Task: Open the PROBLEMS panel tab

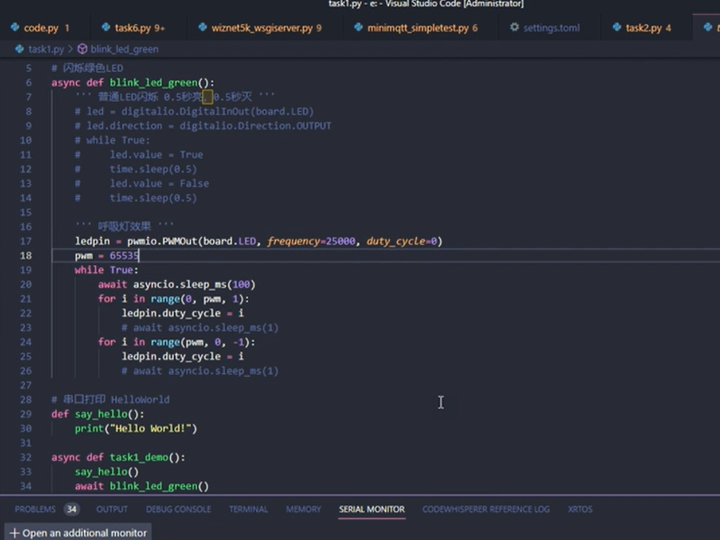Action: 35,509
